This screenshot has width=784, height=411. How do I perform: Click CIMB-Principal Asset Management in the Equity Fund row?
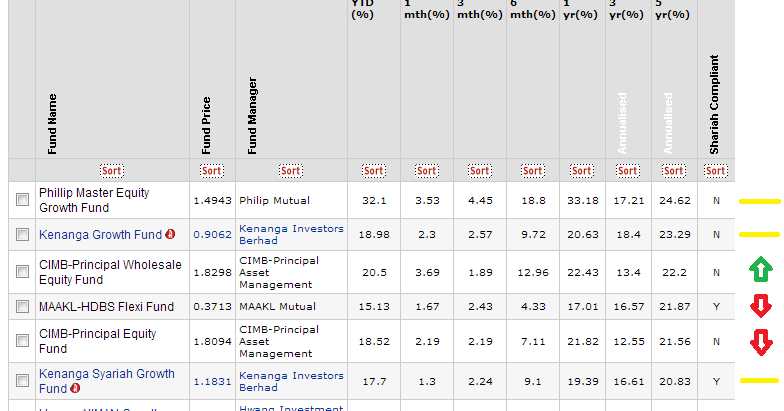(279, 342)
